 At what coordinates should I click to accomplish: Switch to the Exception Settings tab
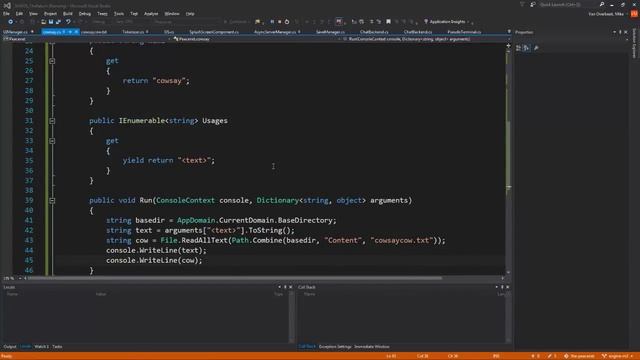[x=335, y=347]
